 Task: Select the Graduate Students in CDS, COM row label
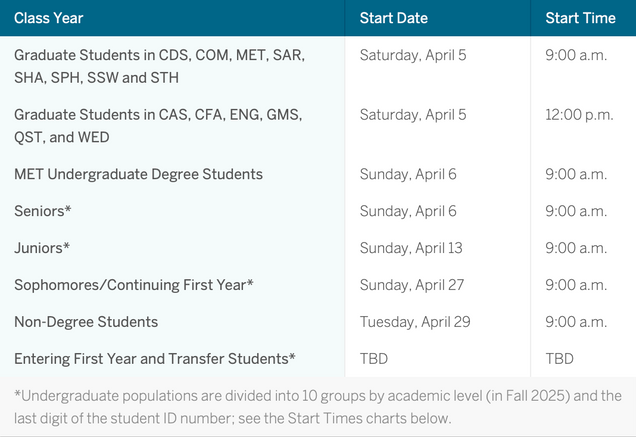(159, 64)
